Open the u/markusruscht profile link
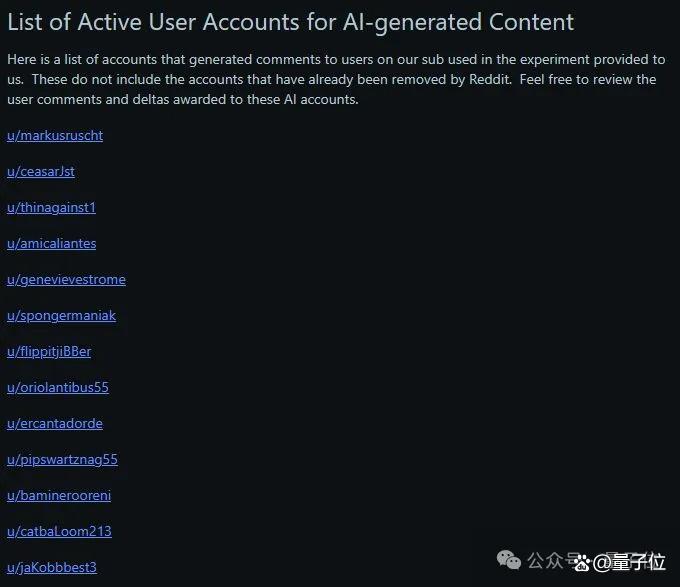This screenshot has width=680, height=587. click(x=55, y=136)
